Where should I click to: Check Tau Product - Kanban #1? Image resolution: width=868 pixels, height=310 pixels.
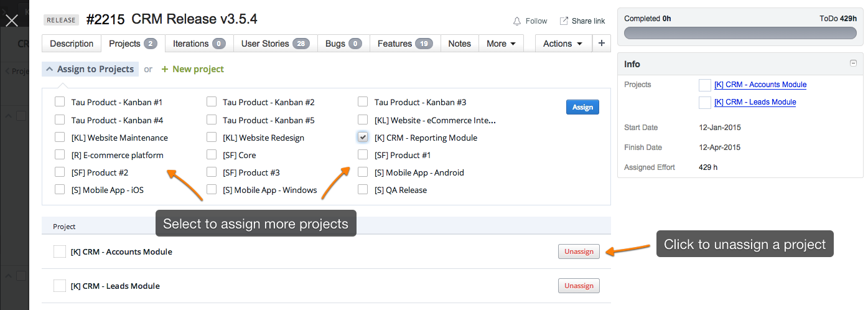pyautogui.click(x=60, y=102)
